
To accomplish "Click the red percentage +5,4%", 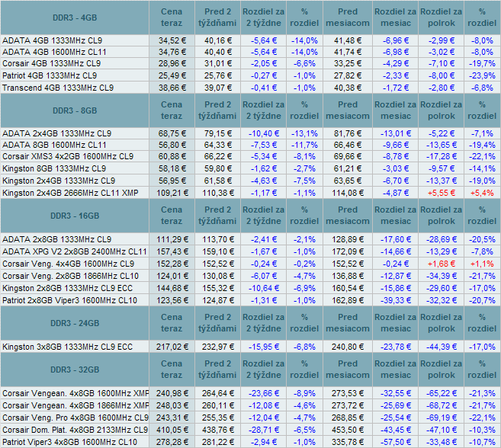I will click(482, 193).
